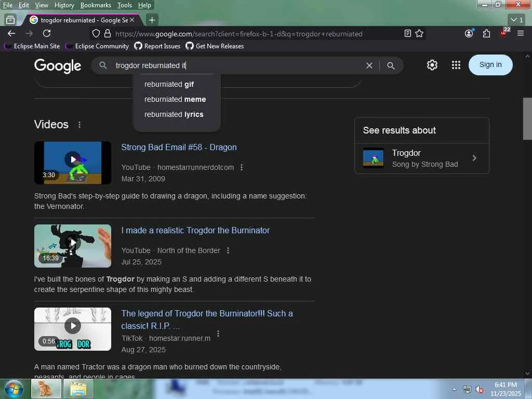Open the Tools menu
This screenshot has height=399, width=532.
(x=125, y=5)
